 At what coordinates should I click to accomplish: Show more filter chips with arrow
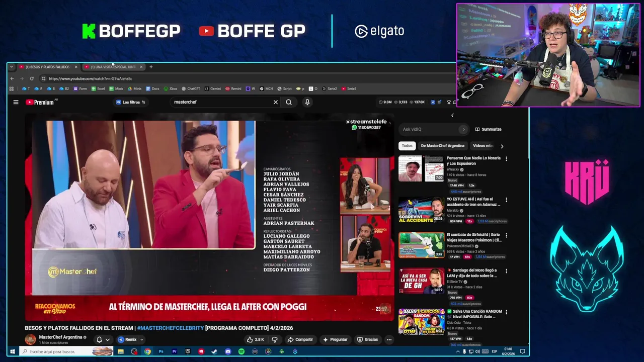[x=502, y=146]
